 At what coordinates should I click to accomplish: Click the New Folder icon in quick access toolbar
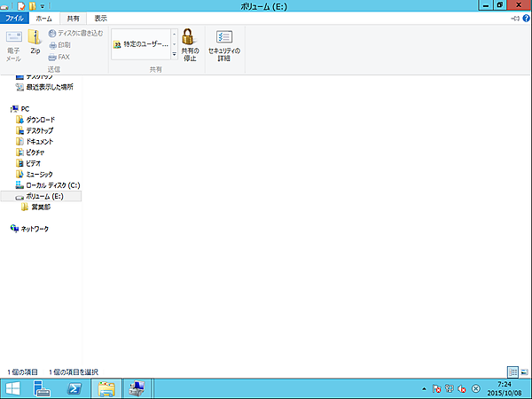pos(32,6)
